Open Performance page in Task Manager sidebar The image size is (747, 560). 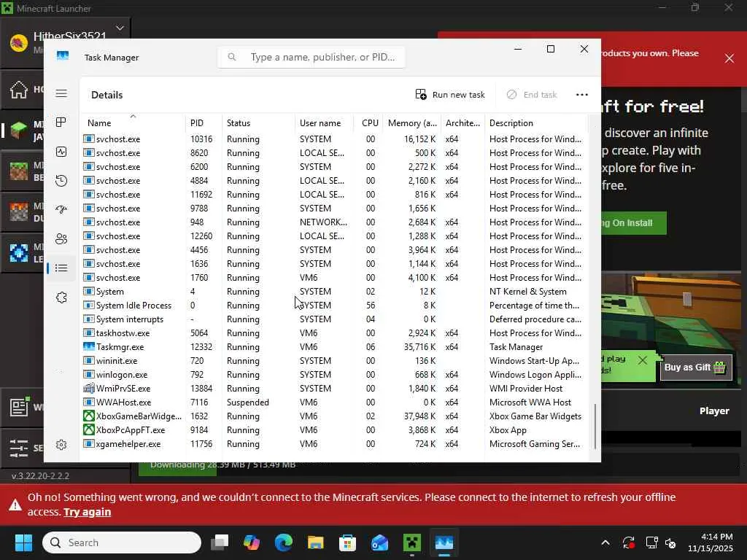point(61,152)
